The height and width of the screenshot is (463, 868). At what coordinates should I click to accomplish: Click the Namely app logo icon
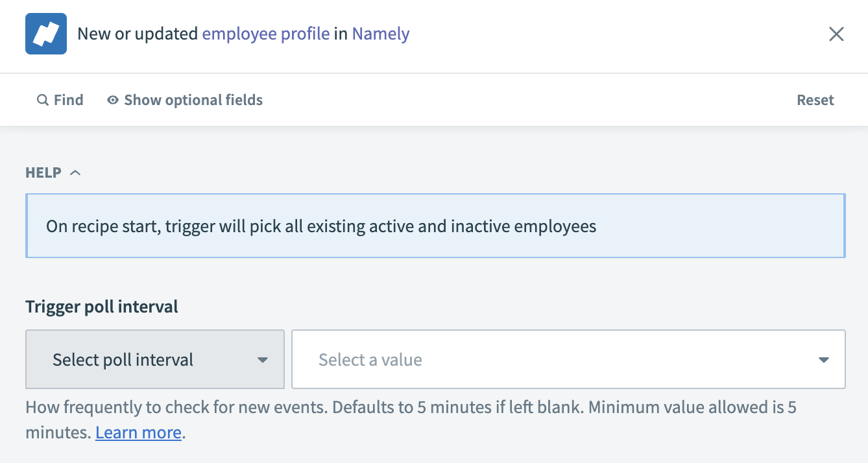[46, 34]
